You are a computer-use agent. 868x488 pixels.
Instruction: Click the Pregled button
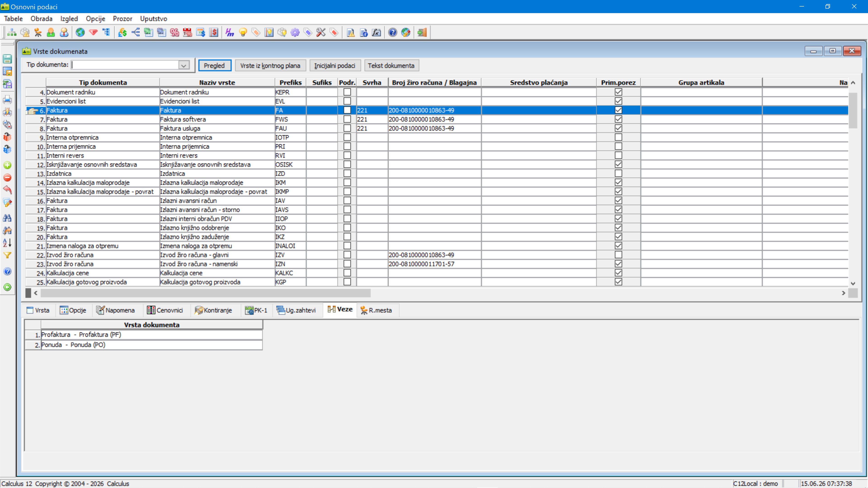pyautogui.click(x=214, y=65)
